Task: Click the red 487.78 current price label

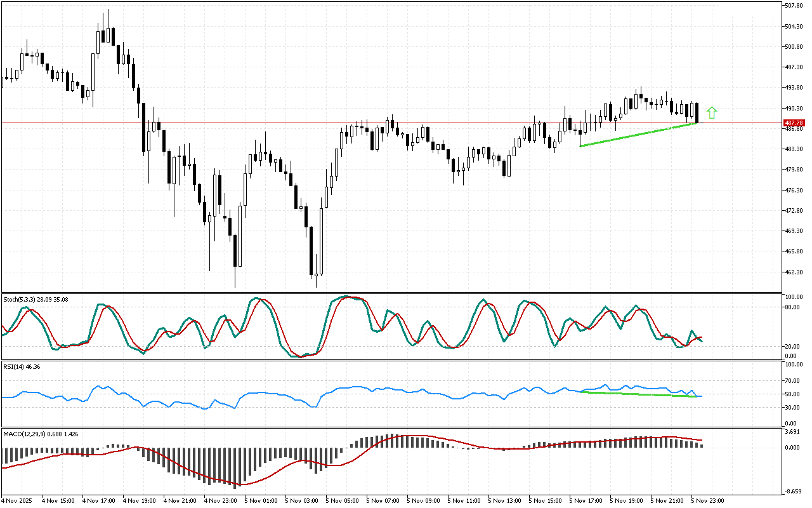Action: pos(794,123)
